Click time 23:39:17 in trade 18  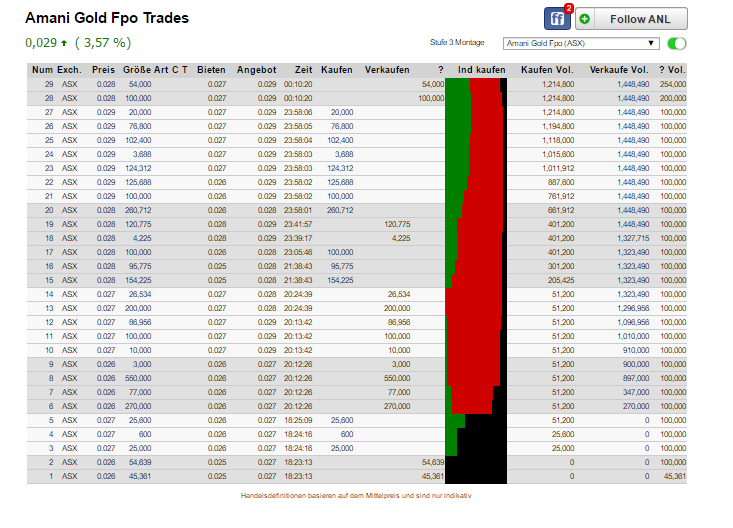click(x=298, y=239)
